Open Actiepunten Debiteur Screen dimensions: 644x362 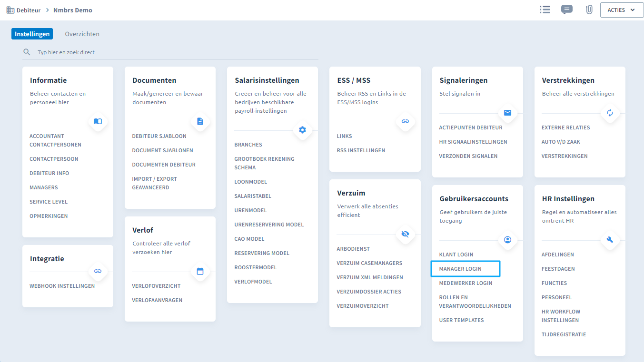coord(471,127)
